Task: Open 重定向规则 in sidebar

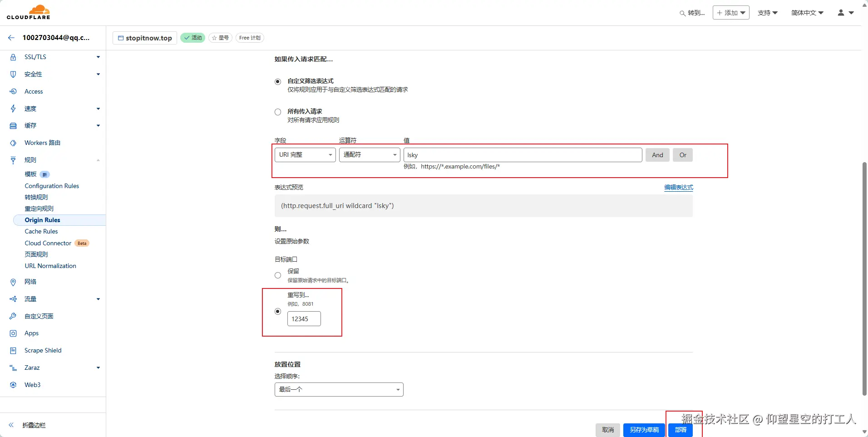Action: click(x=39, y=209)
